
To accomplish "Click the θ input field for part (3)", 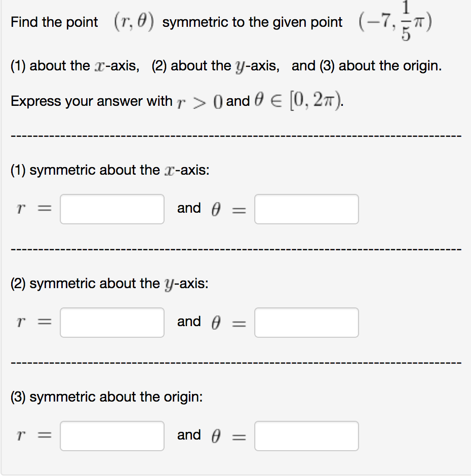I will [306, 436].
